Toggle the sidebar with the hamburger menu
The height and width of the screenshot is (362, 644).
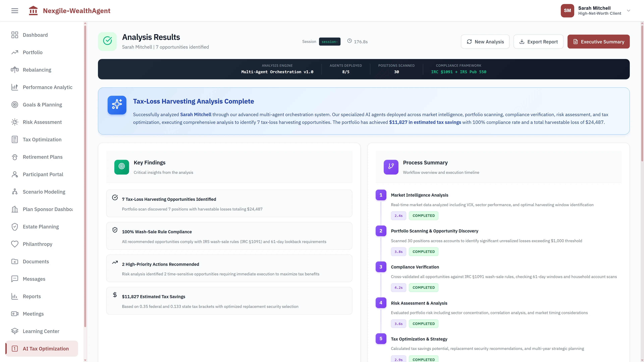point(14,11)
